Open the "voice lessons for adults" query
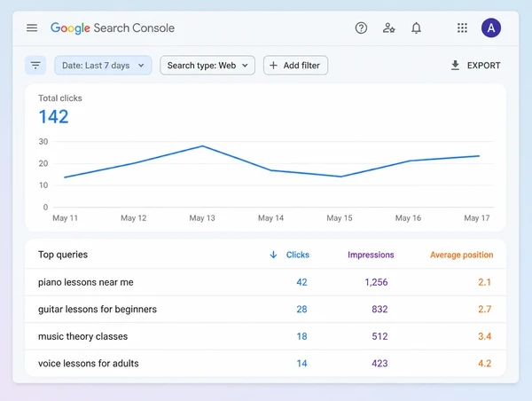Screen dimensions: 532x401 [88, 364]
